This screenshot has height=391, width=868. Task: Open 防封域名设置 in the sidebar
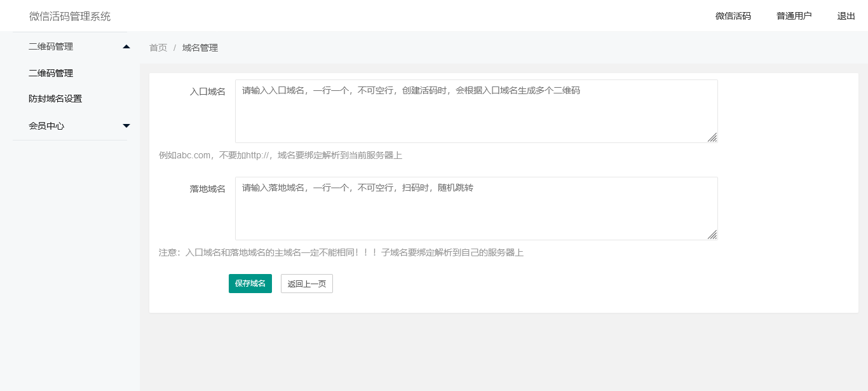(x=55, y=99)
